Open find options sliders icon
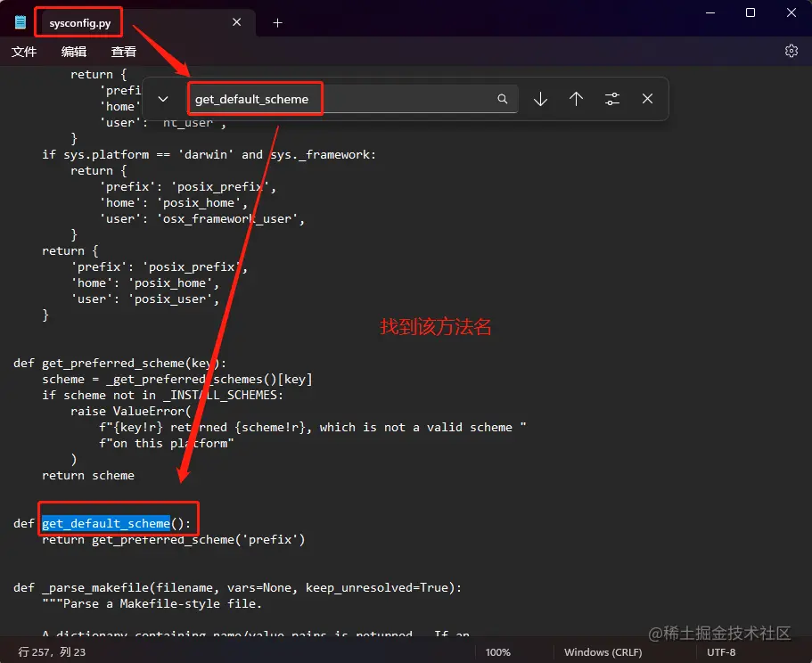812x663 pixels. point(612,99)
